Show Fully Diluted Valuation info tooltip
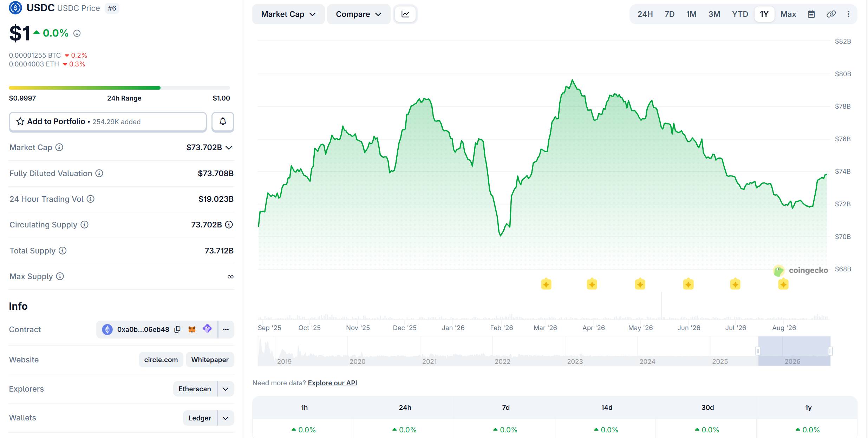Screen dimensions: 868x438 [x=99, y=173]
